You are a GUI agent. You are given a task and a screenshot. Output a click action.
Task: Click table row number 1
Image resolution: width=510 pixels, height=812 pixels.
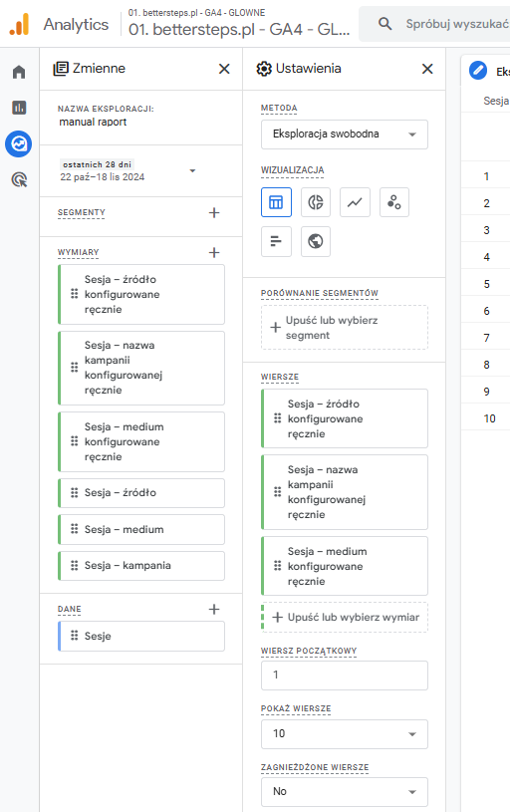[486, 176]
